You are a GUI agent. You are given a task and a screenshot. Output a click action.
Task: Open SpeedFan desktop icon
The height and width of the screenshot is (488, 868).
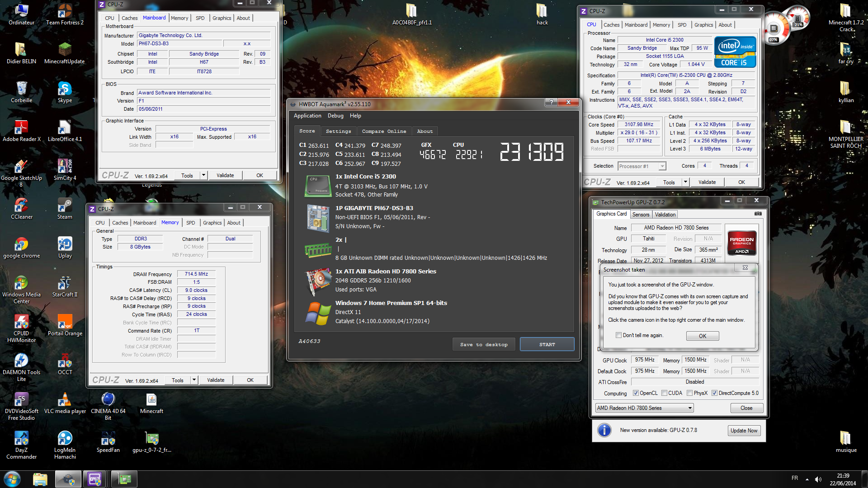(108, 442)
